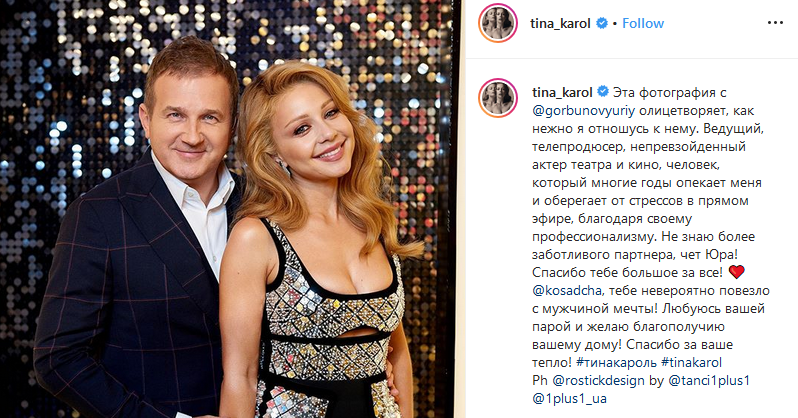Follow the tina_karol account
This screenshot has height=418, width=798.
tap(643, 23)
